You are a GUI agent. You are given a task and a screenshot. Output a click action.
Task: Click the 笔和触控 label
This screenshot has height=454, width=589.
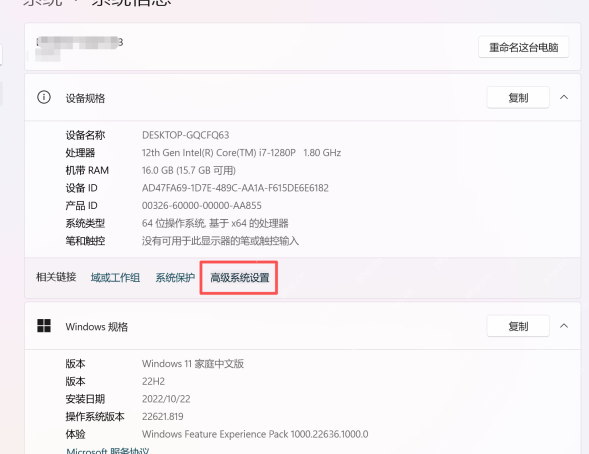tap(85, 241)
